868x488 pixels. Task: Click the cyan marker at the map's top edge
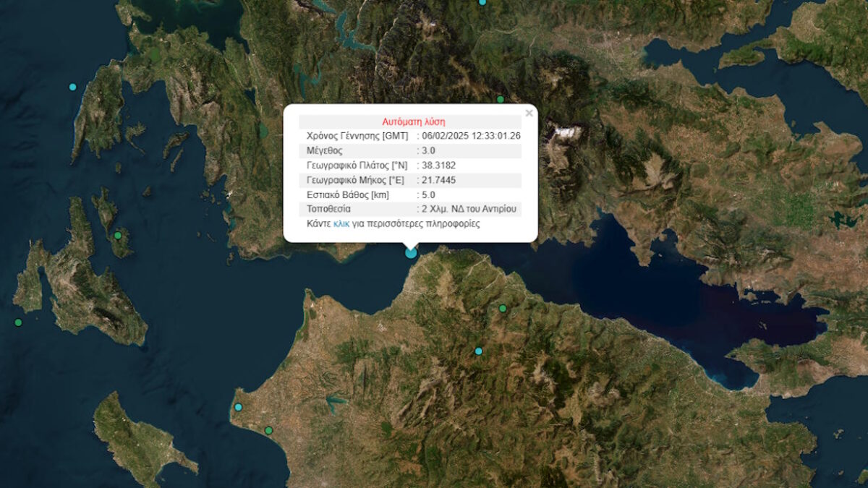[x=482, y=2]
